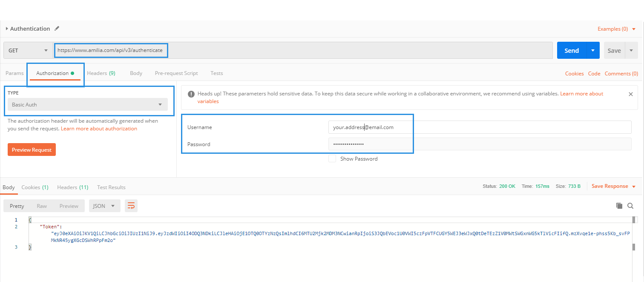Open the Basic Auth type dropdown
Viewport: 644px width, 282px height.
coord(87,104)
